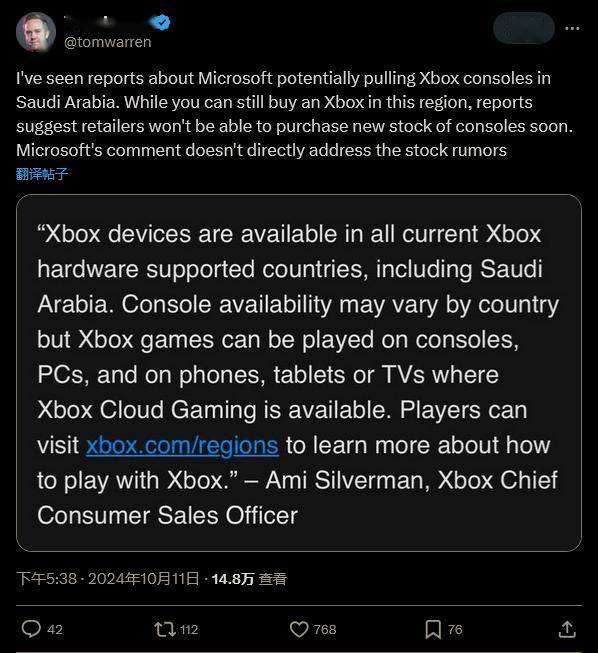Open the xbox.com/regions link
Image resolution: width=598 pixels, height=653 pixels.
182,445
